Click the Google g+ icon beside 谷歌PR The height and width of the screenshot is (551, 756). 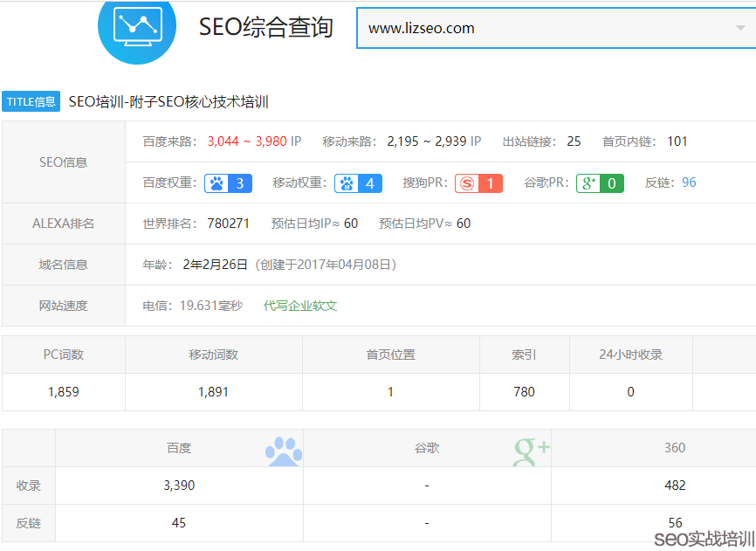point(588,183)
